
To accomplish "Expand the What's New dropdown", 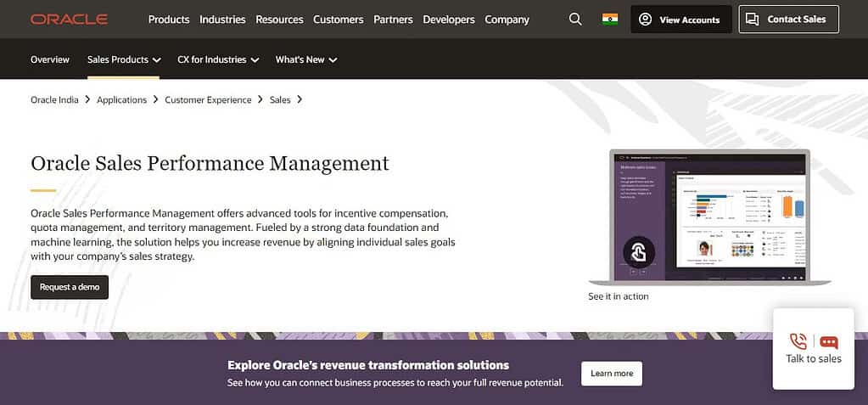I will click(x=306, y=59).
